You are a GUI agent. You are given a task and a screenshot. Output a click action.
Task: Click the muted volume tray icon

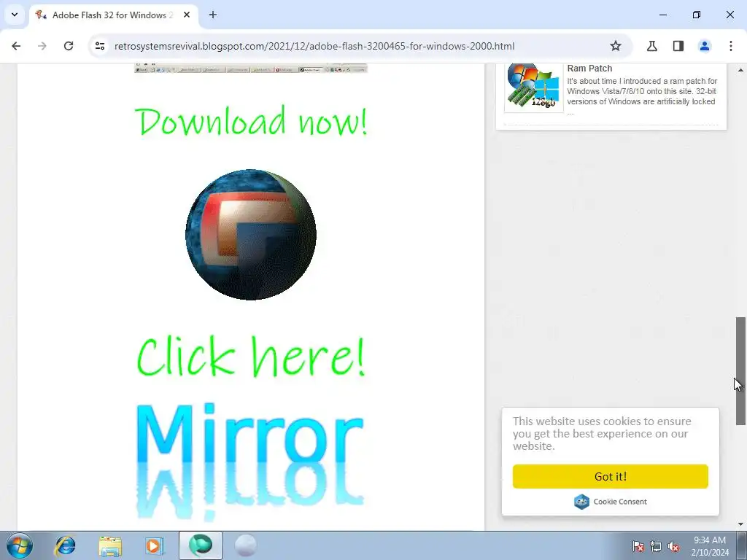pos(673,546)
